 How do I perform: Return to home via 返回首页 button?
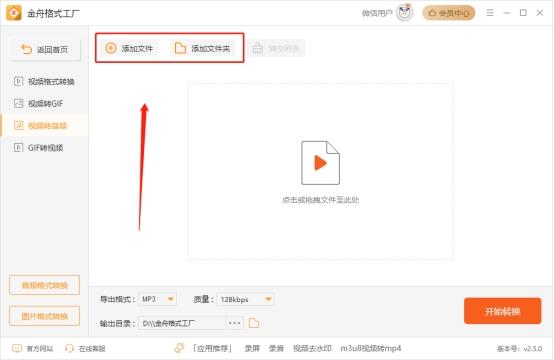(45, 49)
